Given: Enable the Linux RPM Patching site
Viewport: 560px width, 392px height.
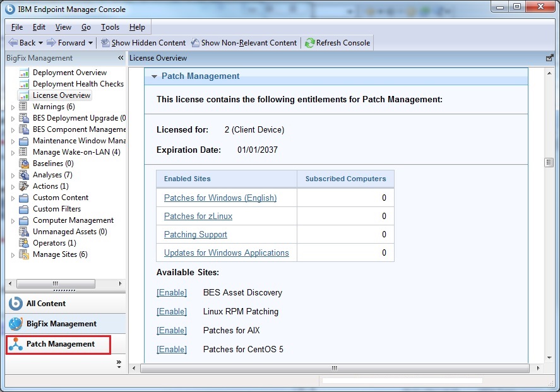Looking at the screenshot, I should point(172,311).
